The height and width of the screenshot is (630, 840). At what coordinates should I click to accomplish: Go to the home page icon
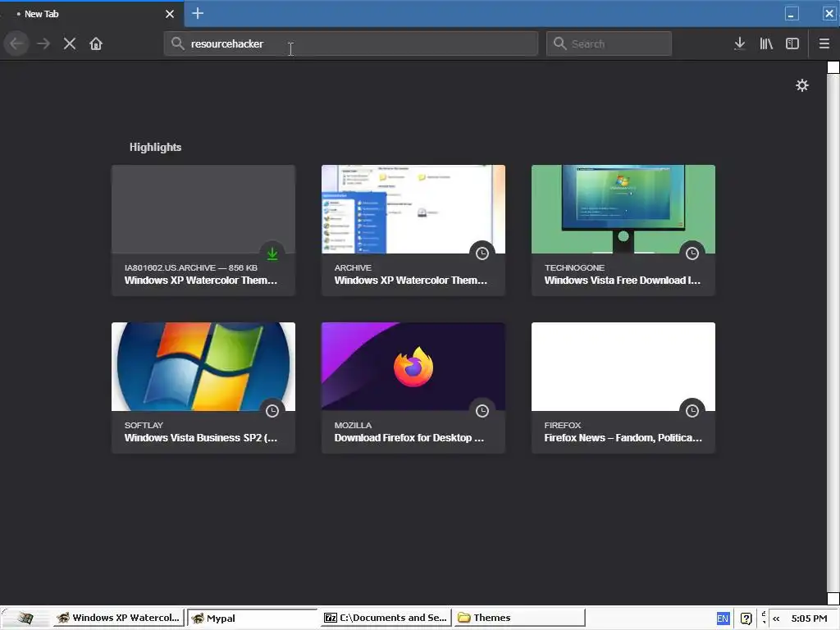click(96, 43)
